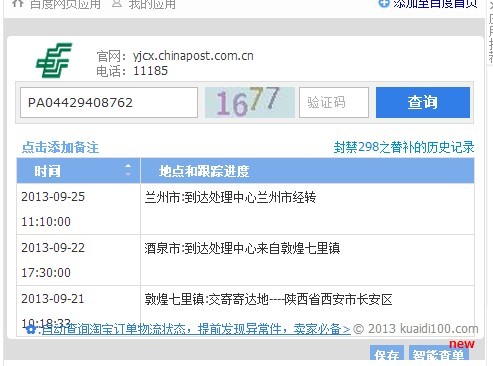Viewport: 493px width, 366px height.
Task: Click the 智能查单 button
Action: point(439,353)
